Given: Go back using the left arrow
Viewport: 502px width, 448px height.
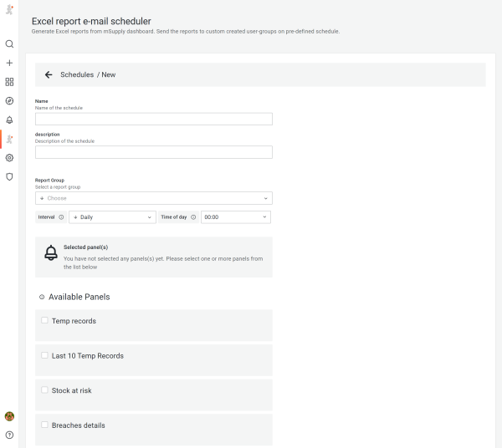Looking at the screenshot, I should coord(49,75).
